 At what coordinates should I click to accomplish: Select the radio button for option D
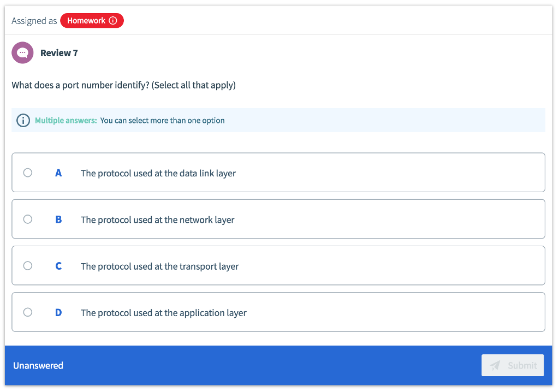28,312
